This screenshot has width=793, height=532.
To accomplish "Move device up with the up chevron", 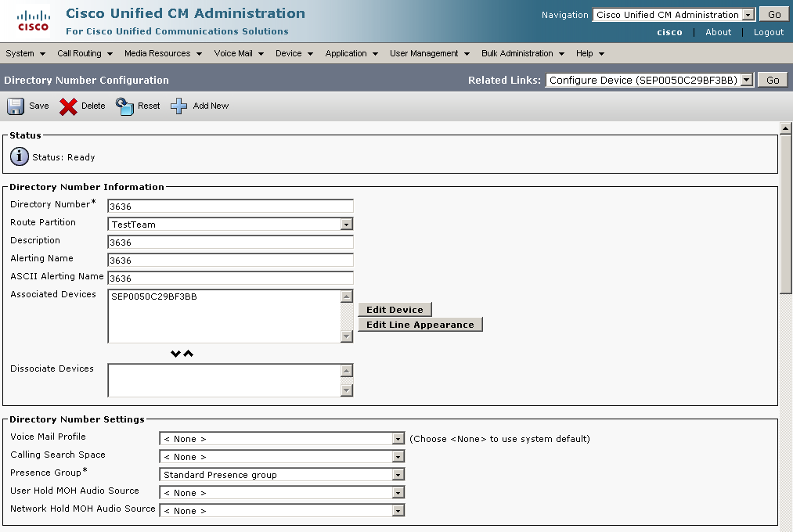I will click(x=189, y=354).
